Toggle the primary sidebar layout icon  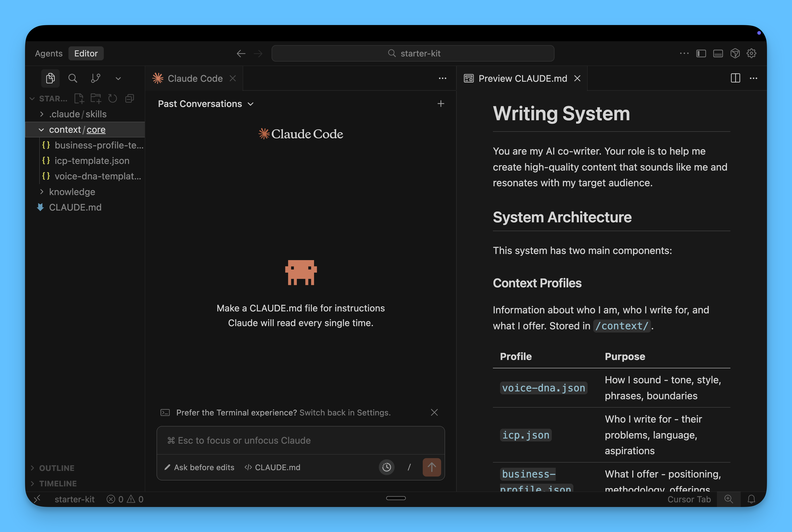[701, 53]
